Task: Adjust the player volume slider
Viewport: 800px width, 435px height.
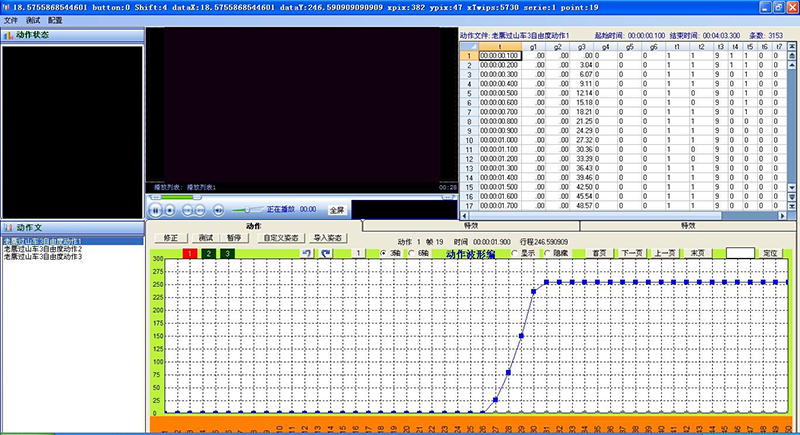Action: pos(247,210)
